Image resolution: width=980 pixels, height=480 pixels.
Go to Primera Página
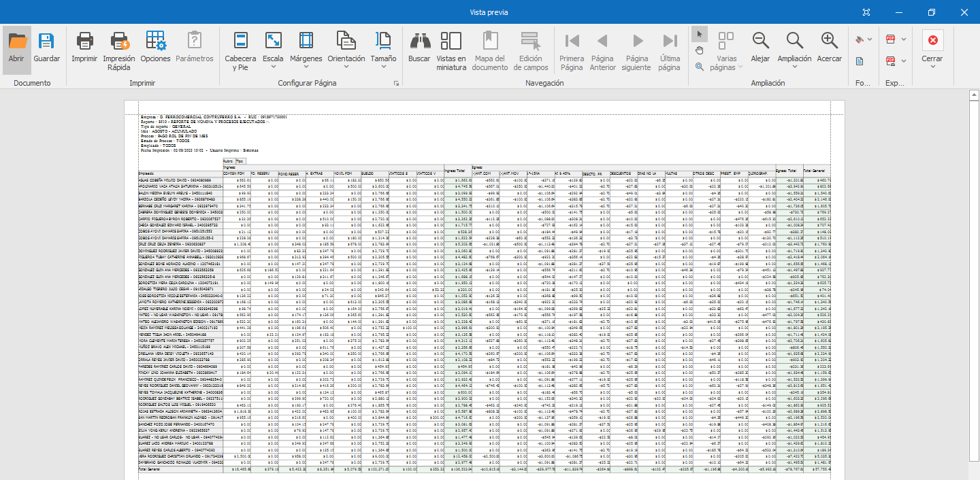tap(572, 52)
